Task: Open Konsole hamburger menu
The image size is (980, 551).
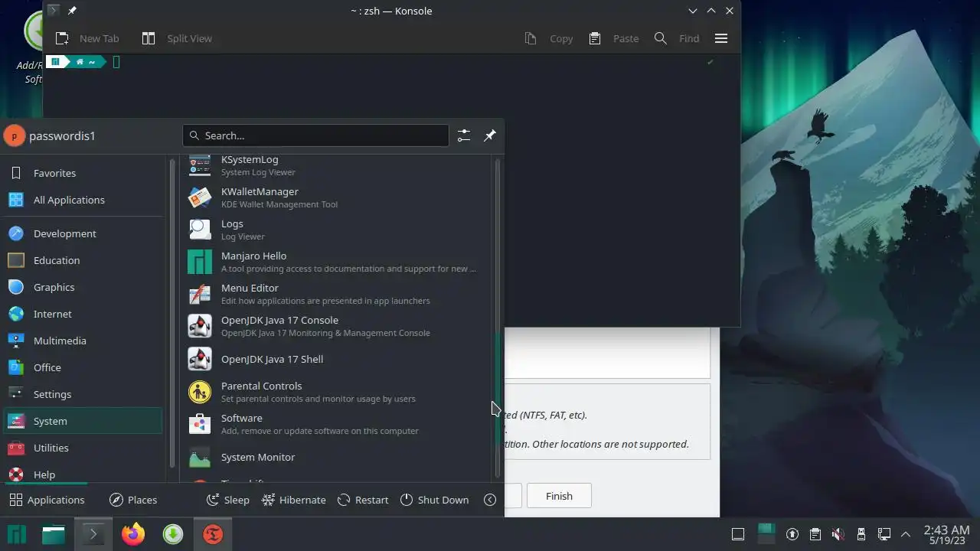Action: pos(720,38)
